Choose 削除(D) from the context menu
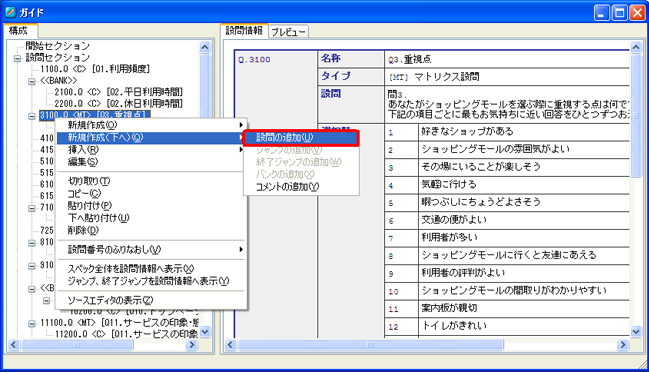 [x=151, y=230]
